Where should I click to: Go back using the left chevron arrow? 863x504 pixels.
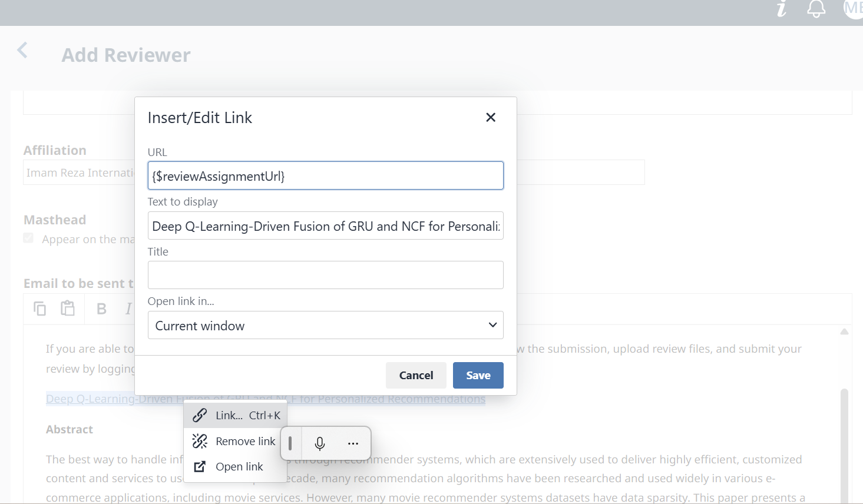click(x=22, y=51)
